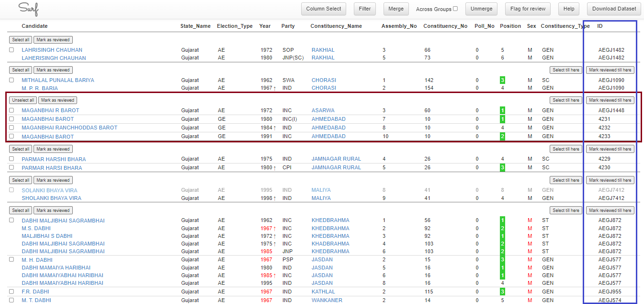Click the State_Name column header

[x=195, y=26]
